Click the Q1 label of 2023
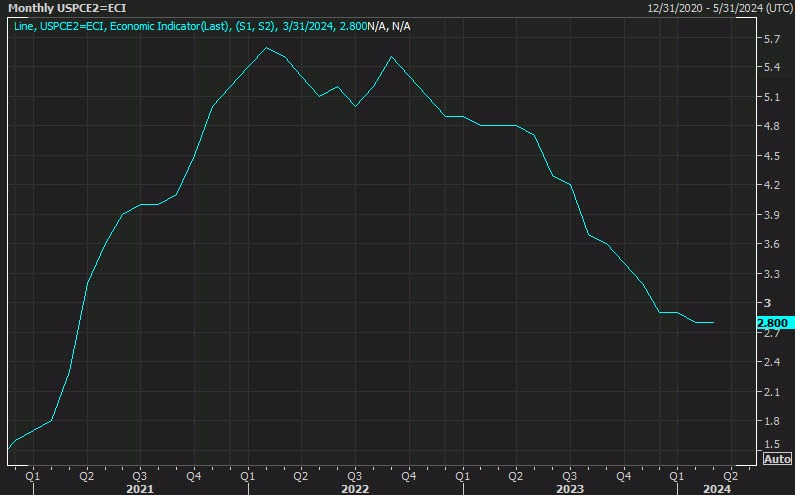795x495 pixels. [x=462, y=475]
